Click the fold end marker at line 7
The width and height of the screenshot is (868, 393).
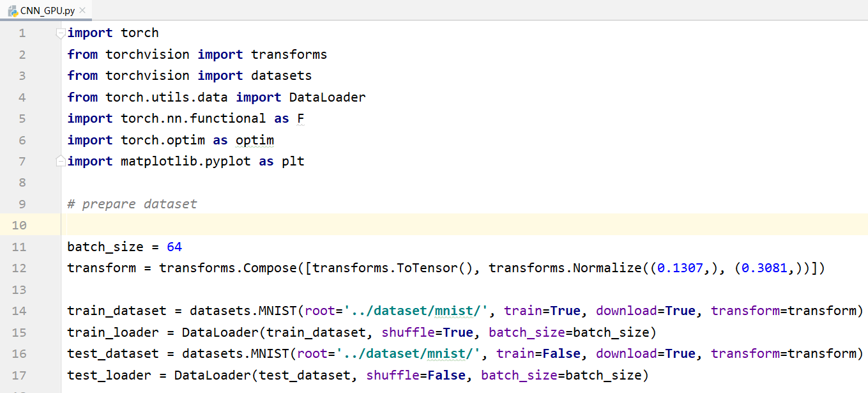(x=60, y=161)
